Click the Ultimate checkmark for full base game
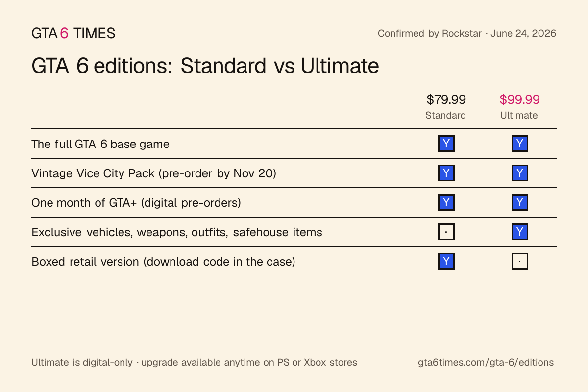This screenshot has width=588, height=392. [519, 144]
